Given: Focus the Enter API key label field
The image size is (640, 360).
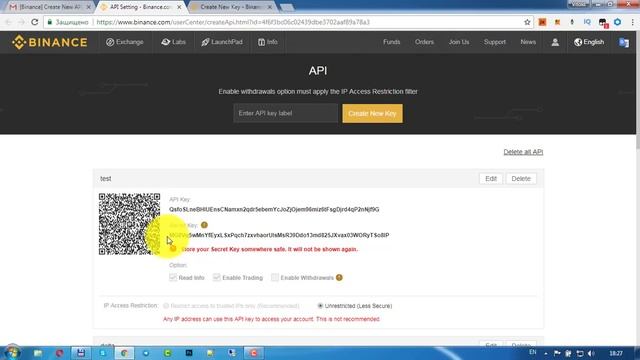Looking at the screenshot, I should tap(286, 113).
